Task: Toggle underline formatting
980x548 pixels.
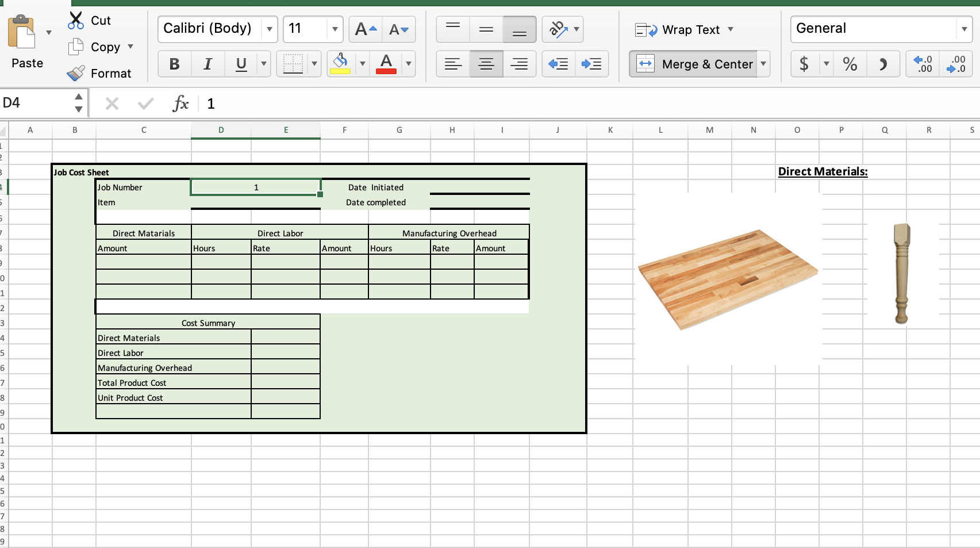Action: (x=240, y=64)
